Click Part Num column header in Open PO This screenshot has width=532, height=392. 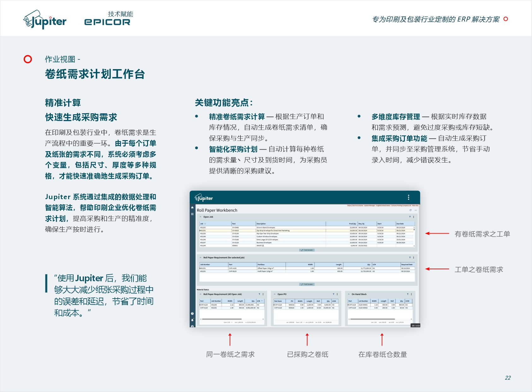[x=280, y=301]
